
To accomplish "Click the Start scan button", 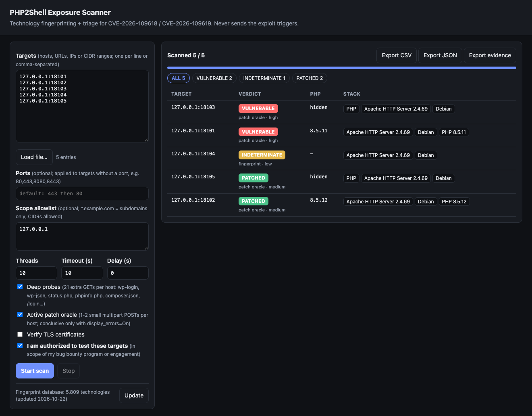I will [35, 371].
